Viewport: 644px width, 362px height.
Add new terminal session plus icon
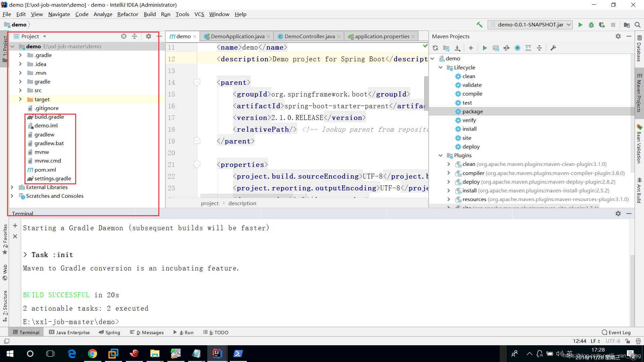tap(15, 226)
